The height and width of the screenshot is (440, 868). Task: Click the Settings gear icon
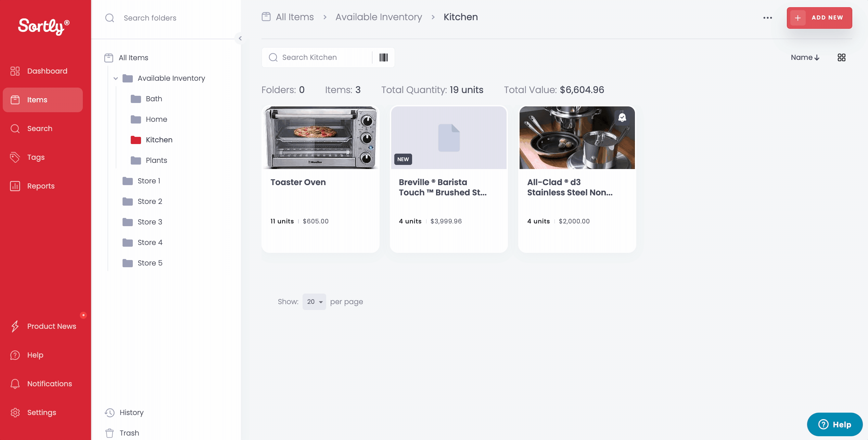tap(15, 412)
